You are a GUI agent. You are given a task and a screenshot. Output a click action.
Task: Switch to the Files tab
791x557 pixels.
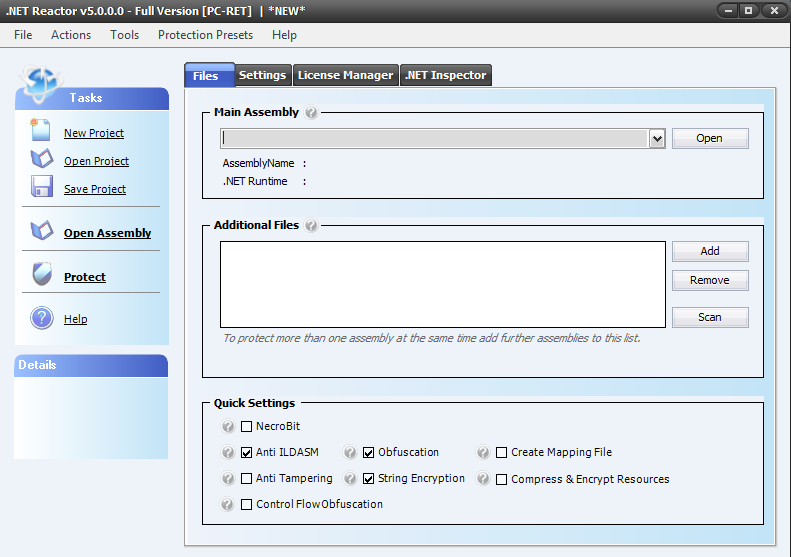(209, 75)
